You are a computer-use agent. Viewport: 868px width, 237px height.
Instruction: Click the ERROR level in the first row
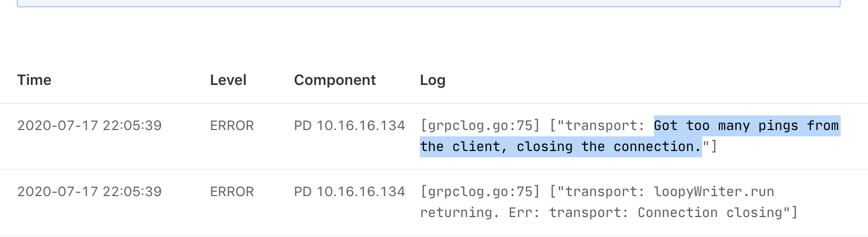[x=231, y=126]
